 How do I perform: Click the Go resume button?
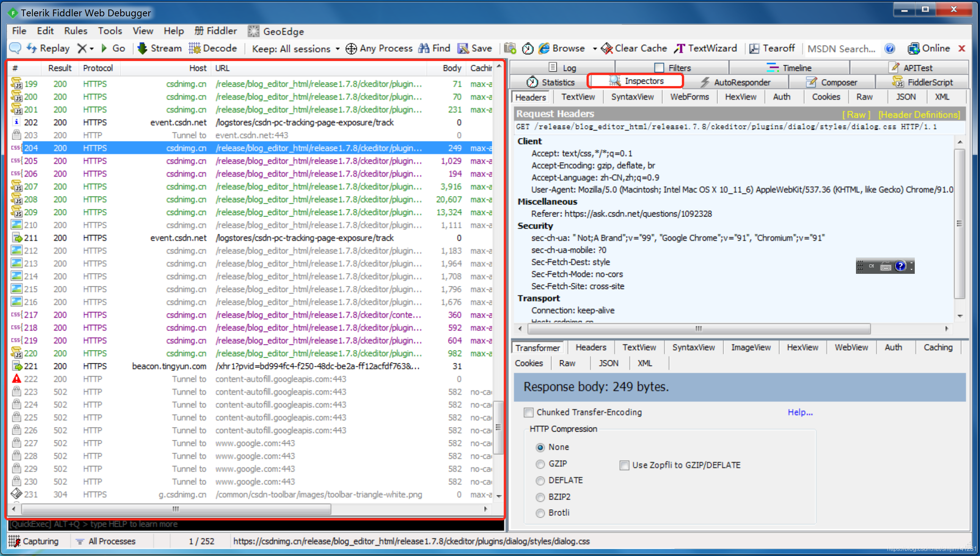113,49
